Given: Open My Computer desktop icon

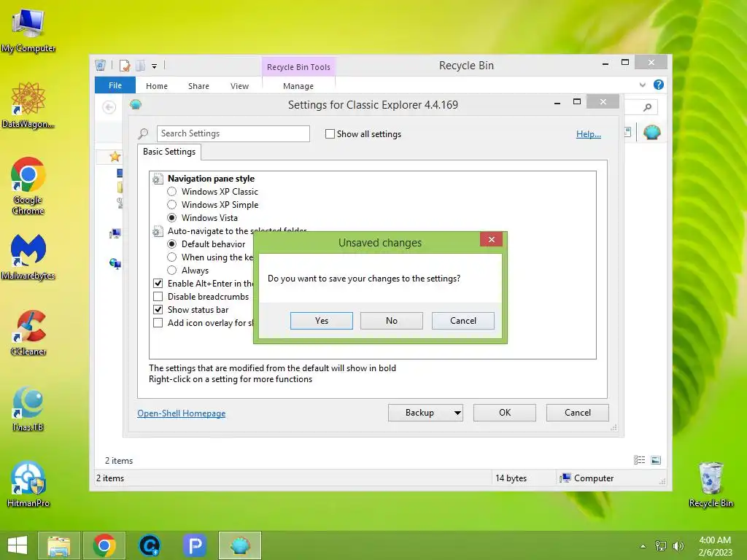Looking at the screenshot, I should click(x=28, y=31).
